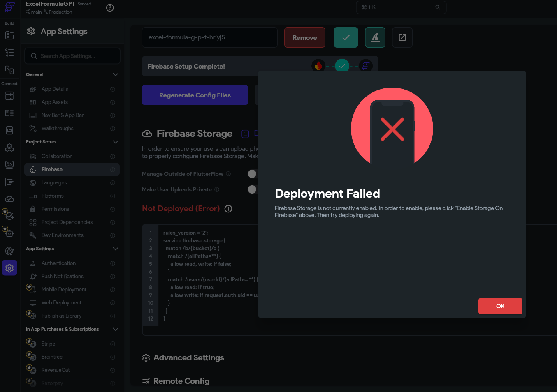Click the info icon on the Stripe row
The width and height of the screenshot is (557, 392).
click(113, 344)
